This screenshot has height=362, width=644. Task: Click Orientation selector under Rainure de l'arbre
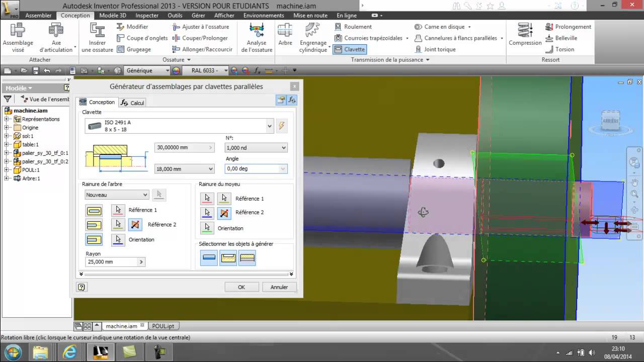[118, 239]
